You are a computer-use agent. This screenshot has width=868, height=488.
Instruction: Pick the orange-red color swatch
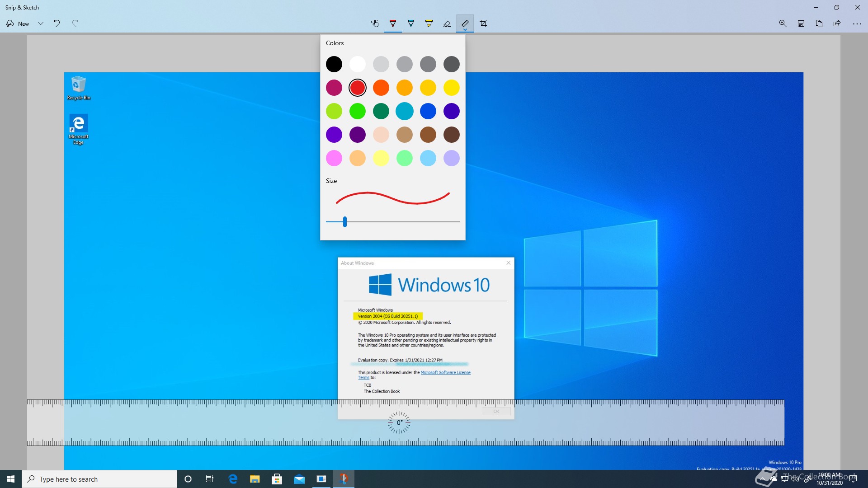pyautogui.click(x=381, y=88)
